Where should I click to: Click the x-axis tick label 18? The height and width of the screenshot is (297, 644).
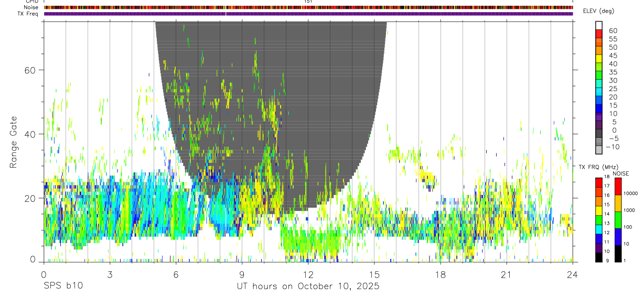click(x=440, y=274)
